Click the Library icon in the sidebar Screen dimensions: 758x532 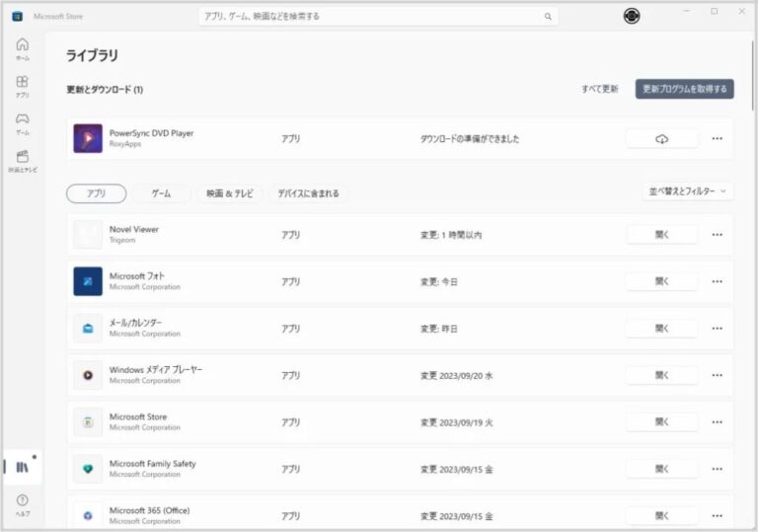(22, 466)
